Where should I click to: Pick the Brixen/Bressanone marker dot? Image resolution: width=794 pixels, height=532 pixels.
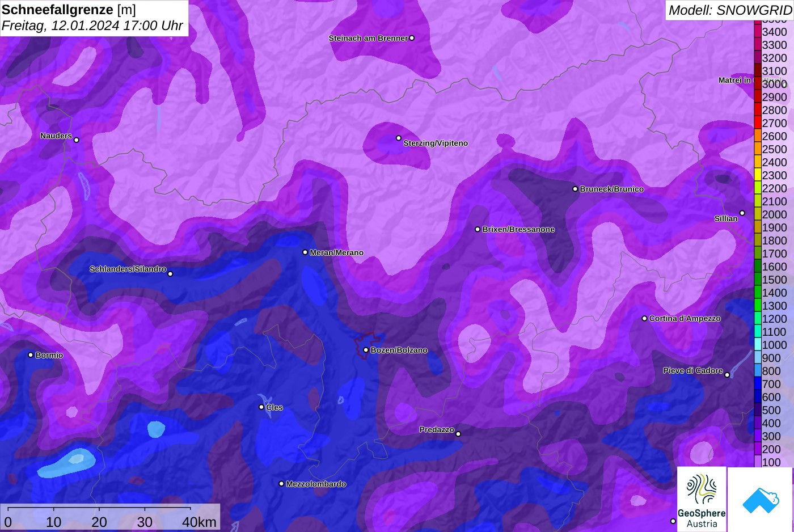pyautogui.click(x=478, y=229)
